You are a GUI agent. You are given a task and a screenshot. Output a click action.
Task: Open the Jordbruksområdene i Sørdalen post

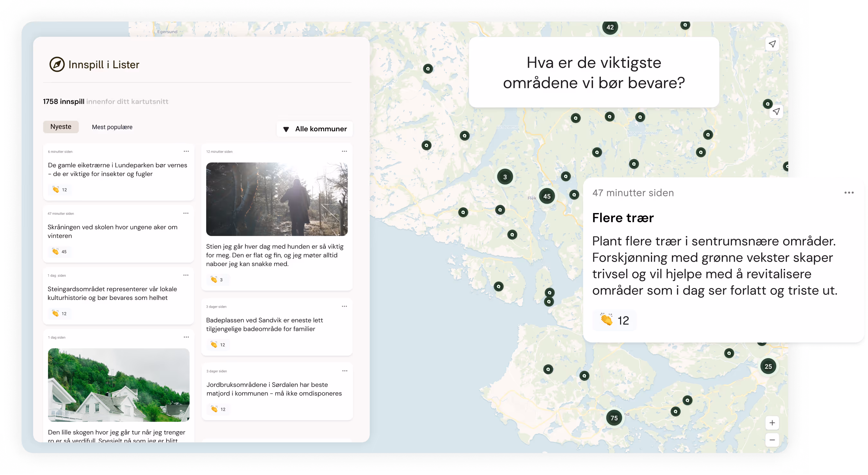[x=274, y=389]
